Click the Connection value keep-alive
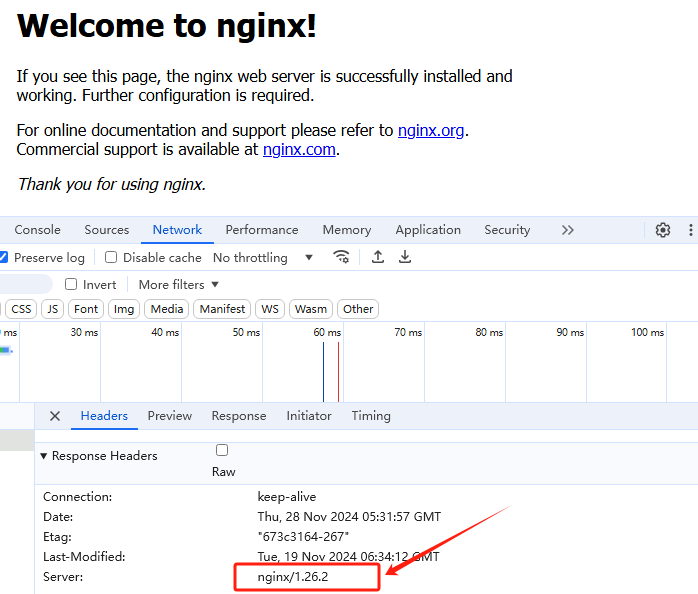Screen dimensions: 698x594 coord(287,496)
